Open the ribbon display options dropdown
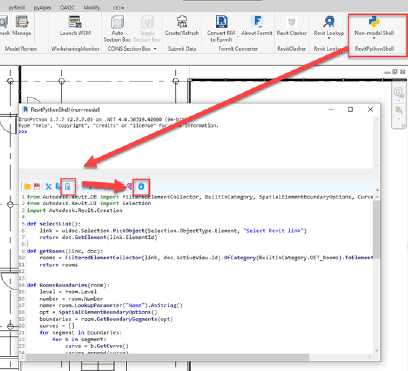The width and height of the screenshot is (408, 371). pyautogui.click(x=119, y=7)
